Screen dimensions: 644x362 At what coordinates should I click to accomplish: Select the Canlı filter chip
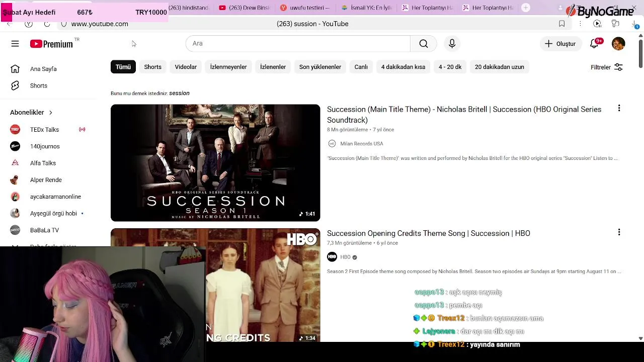pos(361,67)
